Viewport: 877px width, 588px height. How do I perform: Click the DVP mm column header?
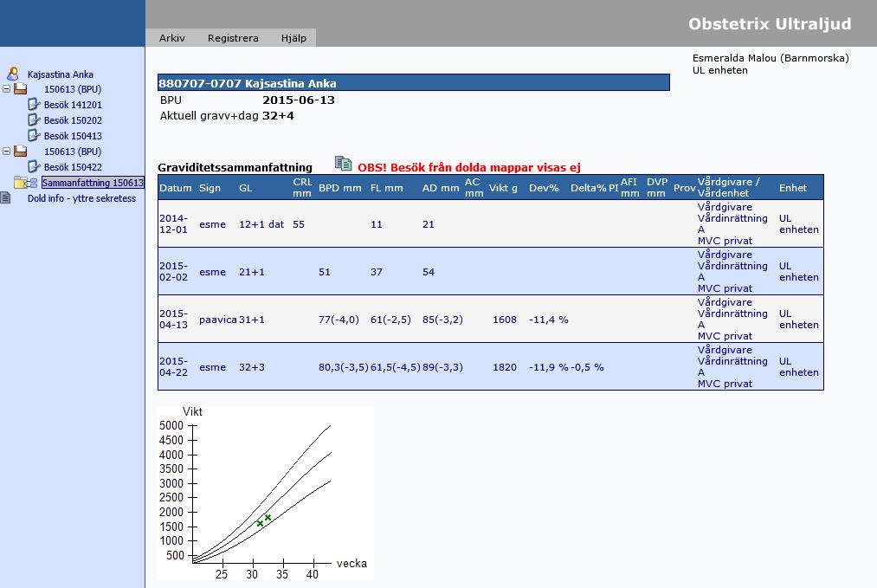(656, 187)
